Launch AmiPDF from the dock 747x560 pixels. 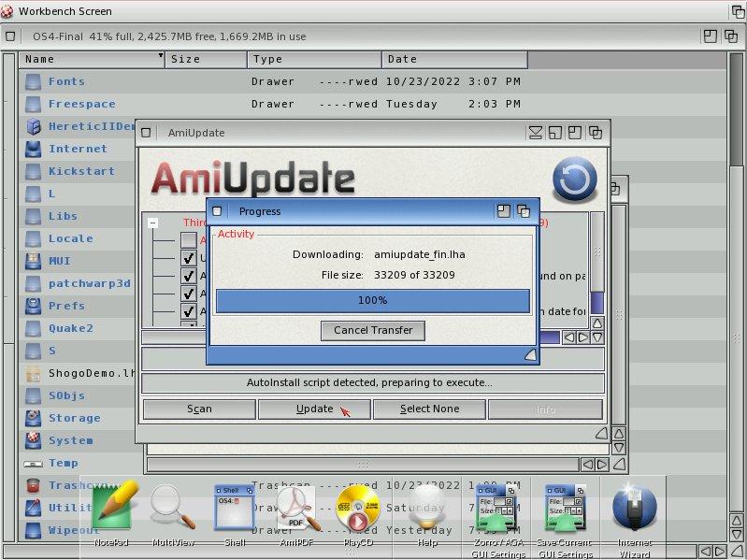pos(296,508)
